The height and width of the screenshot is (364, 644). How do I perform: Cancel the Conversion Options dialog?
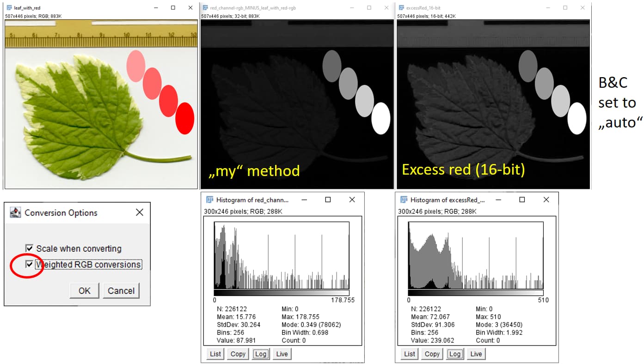(121, 291)
